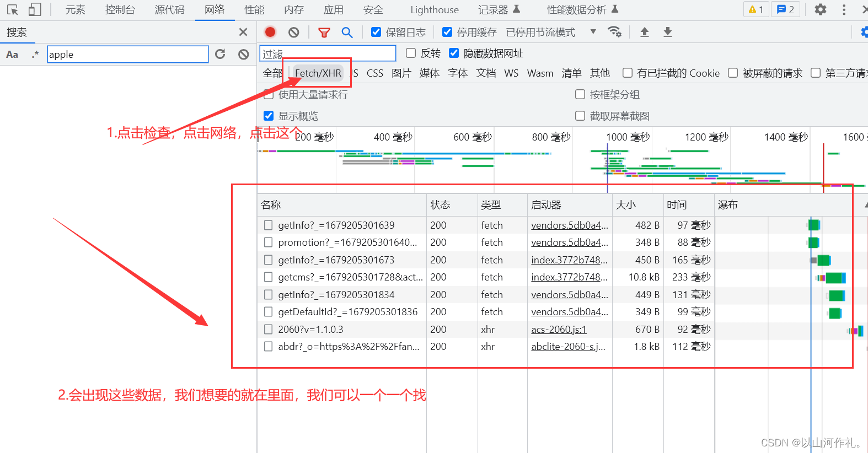Open DevTools settings gear
Image resolution: width=868 pixels, height=453 pixels.
coord(821,9)
